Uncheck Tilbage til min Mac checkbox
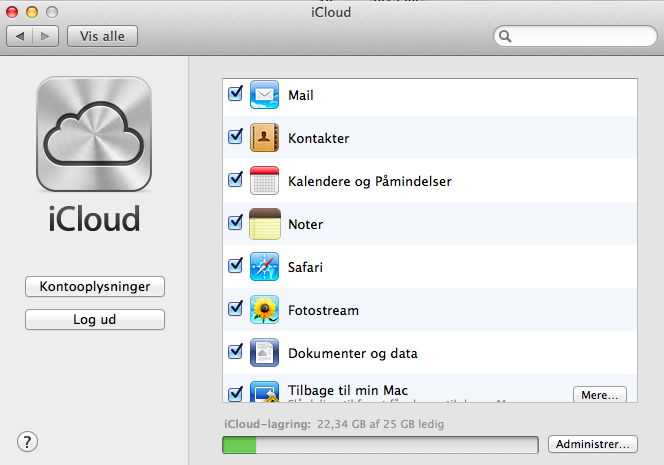 click(236, 394)
